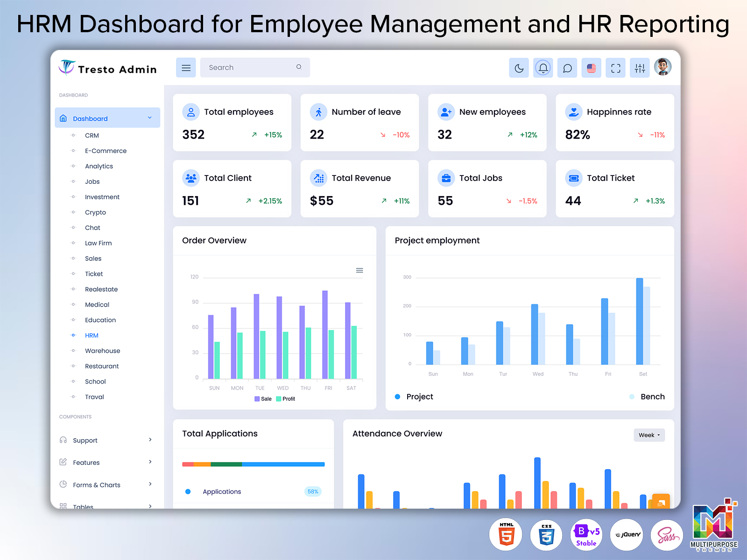Open the Week dropdown in Attendance Overview
The width and height of the screenshot is (747, 560).
tap(649, 435)
